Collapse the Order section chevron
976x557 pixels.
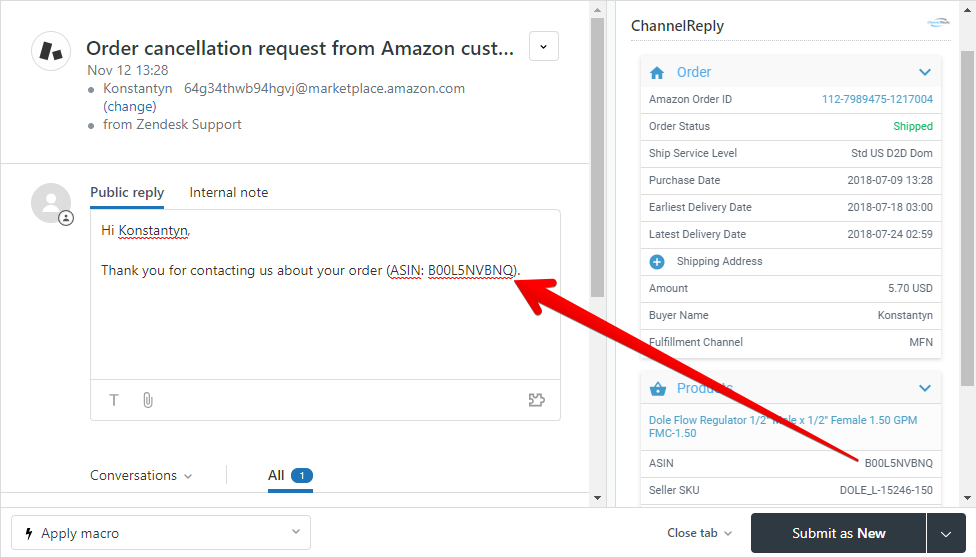coord(924,72)
